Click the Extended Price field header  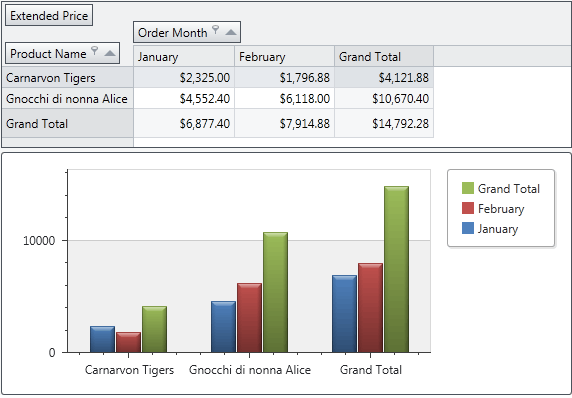tap(49, 15)
